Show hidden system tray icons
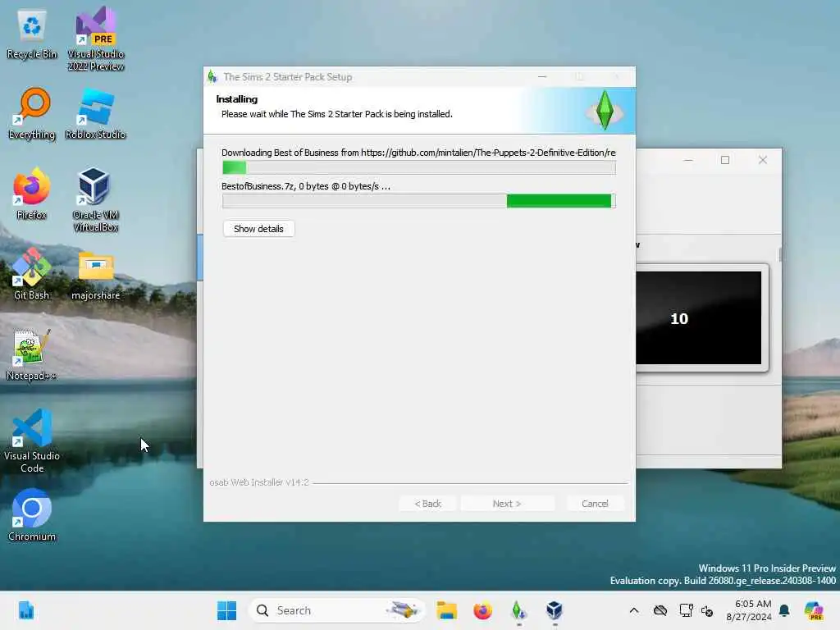 [634, 610]
